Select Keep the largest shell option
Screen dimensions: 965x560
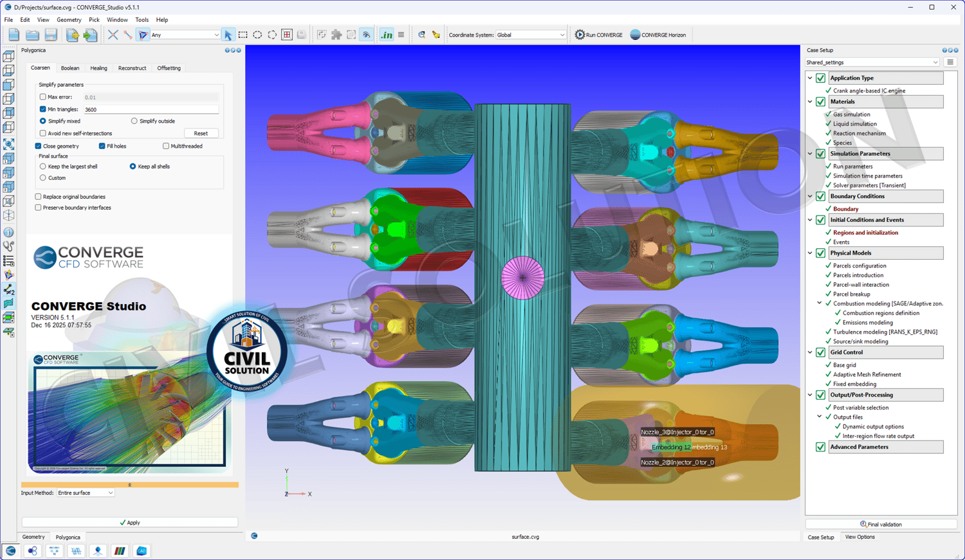[43, 167]
